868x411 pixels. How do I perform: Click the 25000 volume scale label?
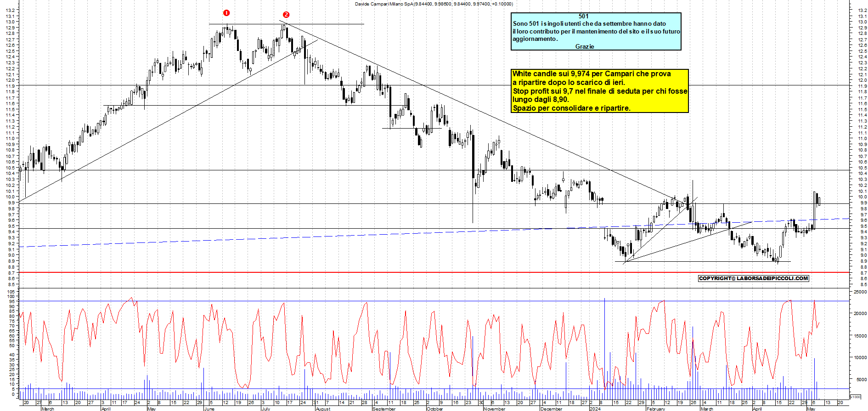coord(860,292)
